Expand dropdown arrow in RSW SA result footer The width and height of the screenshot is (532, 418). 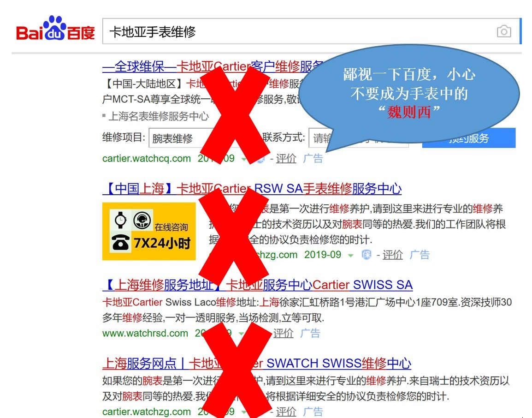pyautogui.click(x=351, y=255)
